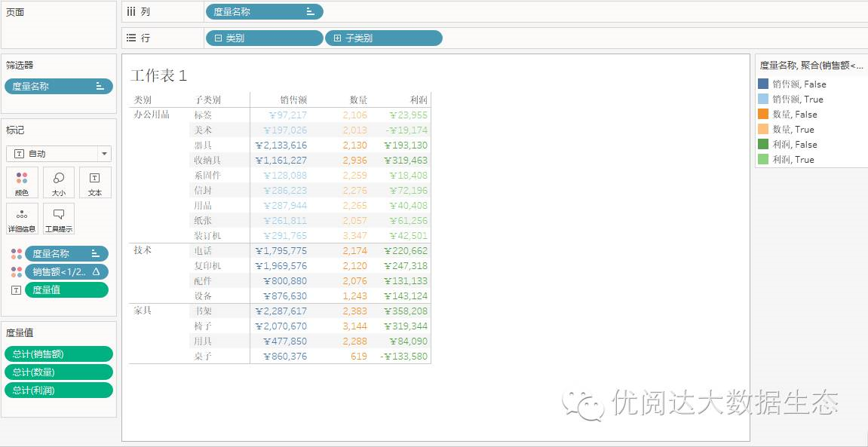The image size is (868, 447).
Task: Open the mark type dropdown showing 自动
Action: [59, 154]
